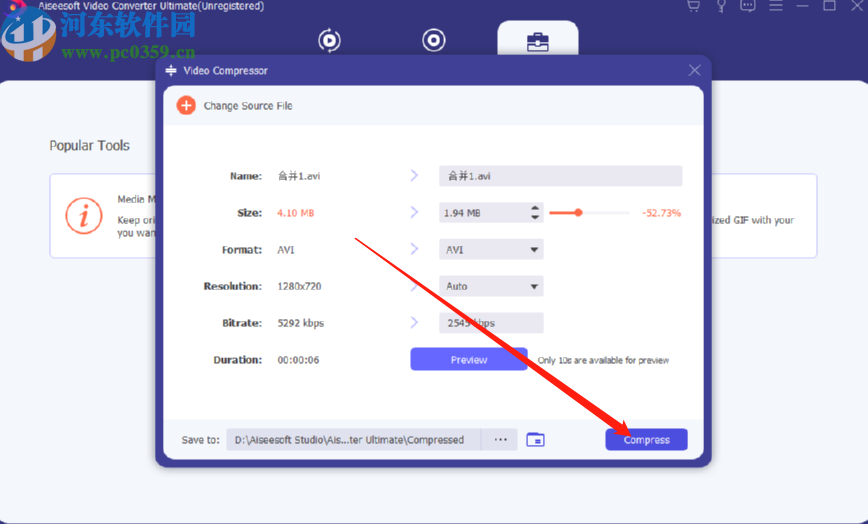The height and width of the screenshot is (524, 868).
Task: Click the arrow chevron beside Bitrate
Action: (x=414, y=323)
